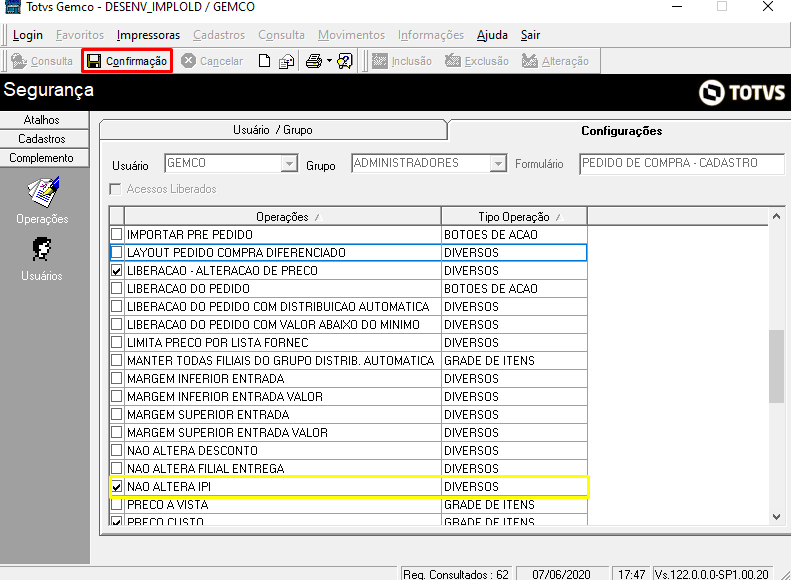Screen dimensions: 791x580
Task: Click the vertical scrollbar thumb
Action: [x=776, y=366]
